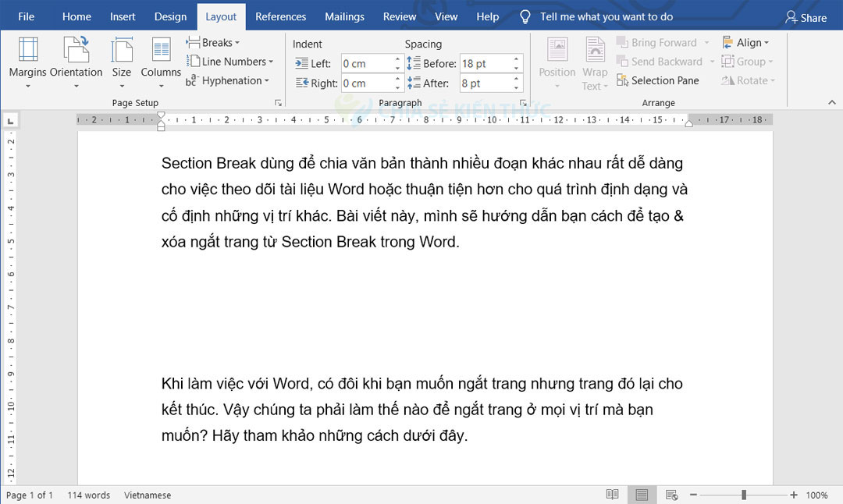The height and width of the screenshot is (504, 843).
Task: Switch to Read Mode view
Action: pos(612,495)
